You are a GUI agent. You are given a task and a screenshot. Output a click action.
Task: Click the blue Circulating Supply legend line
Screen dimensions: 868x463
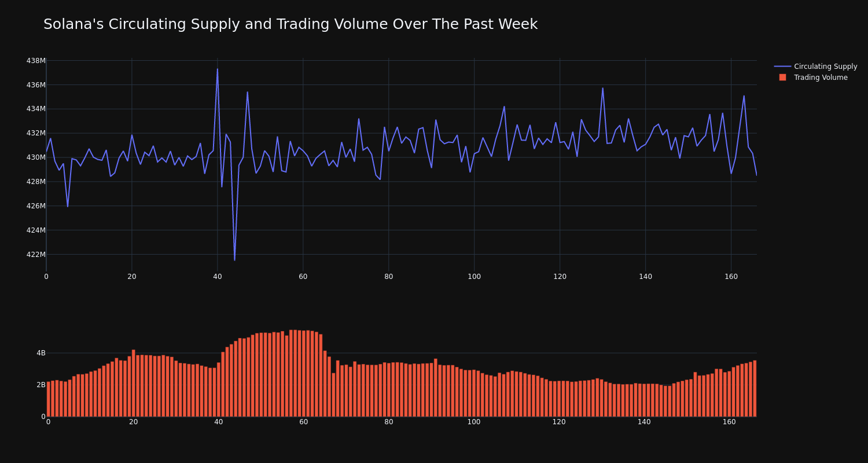pos(782,67)
